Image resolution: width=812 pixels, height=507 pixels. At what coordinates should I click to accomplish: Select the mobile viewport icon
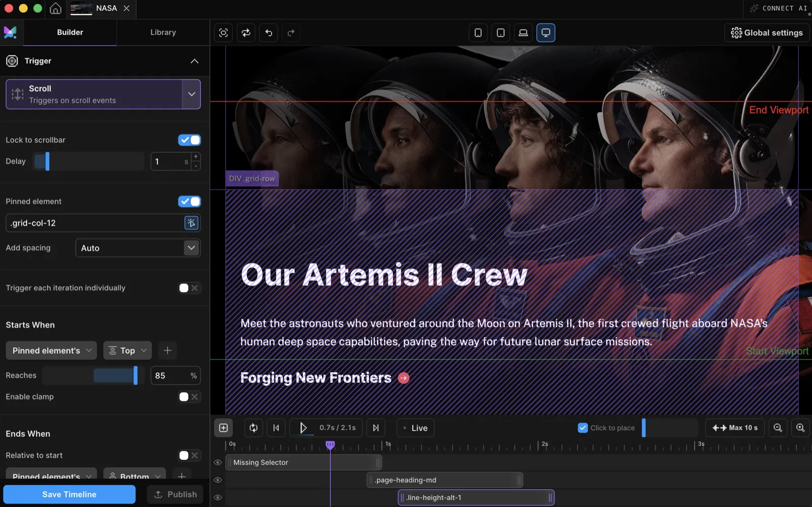pos(478,33)
